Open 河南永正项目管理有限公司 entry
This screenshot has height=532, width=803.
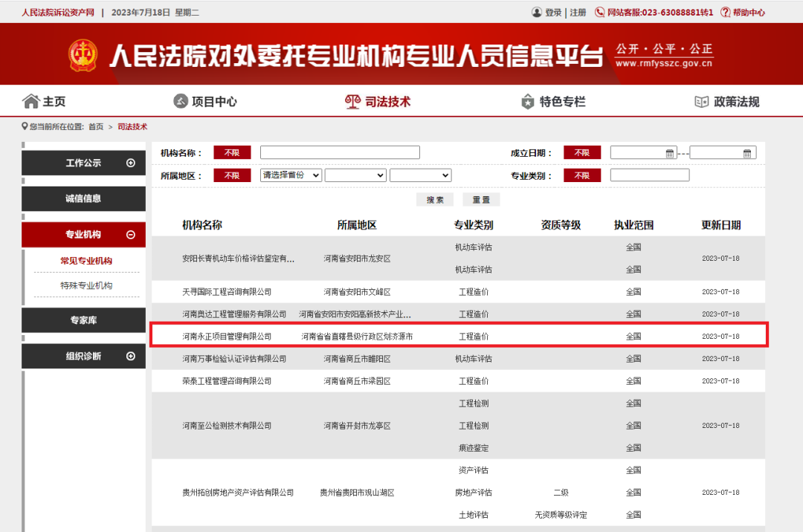pos(227,336)
